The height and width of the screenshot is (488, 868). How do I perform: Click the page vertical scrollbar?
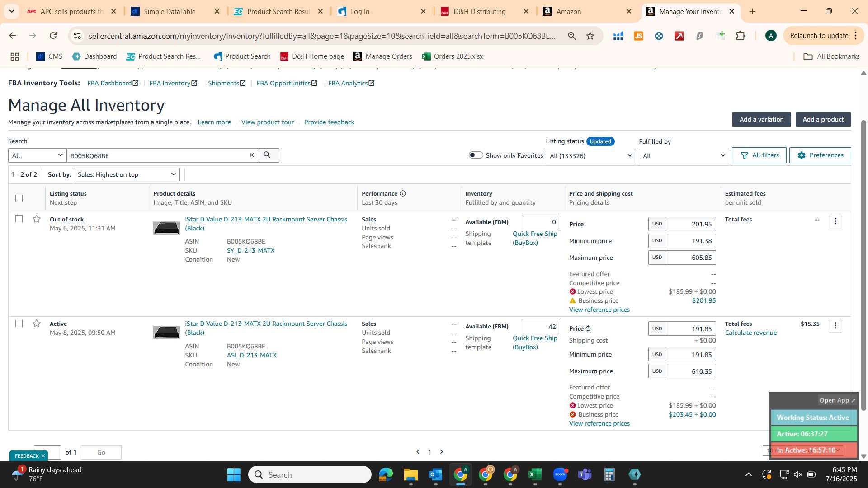pyautogui.click(x=863, y=265)
